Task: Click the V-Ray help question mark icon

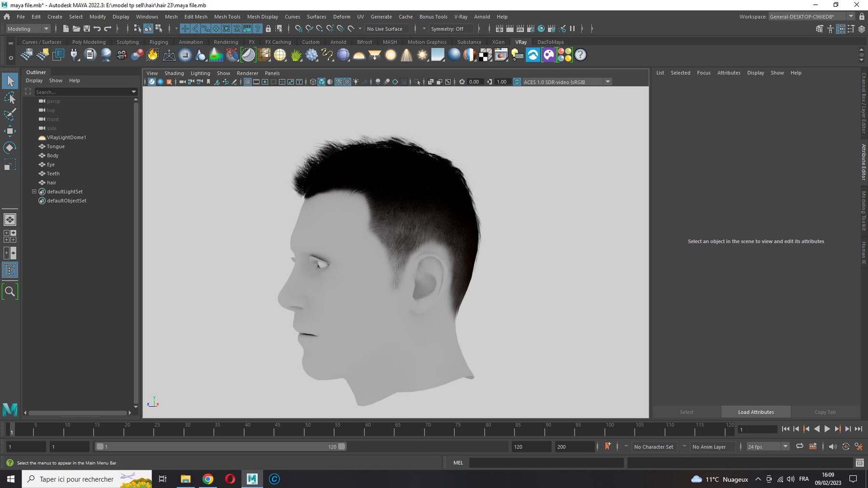Action: click(581, 55)
